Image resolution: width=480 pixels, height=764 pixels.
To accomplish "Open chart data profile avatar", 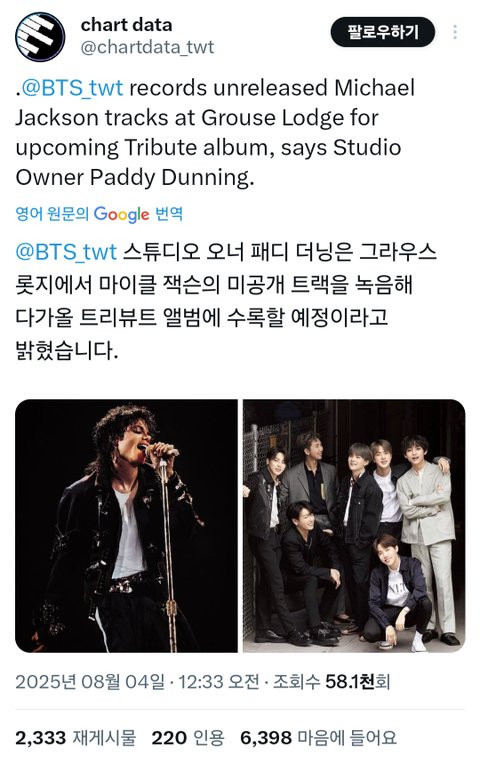I will 40,36.
